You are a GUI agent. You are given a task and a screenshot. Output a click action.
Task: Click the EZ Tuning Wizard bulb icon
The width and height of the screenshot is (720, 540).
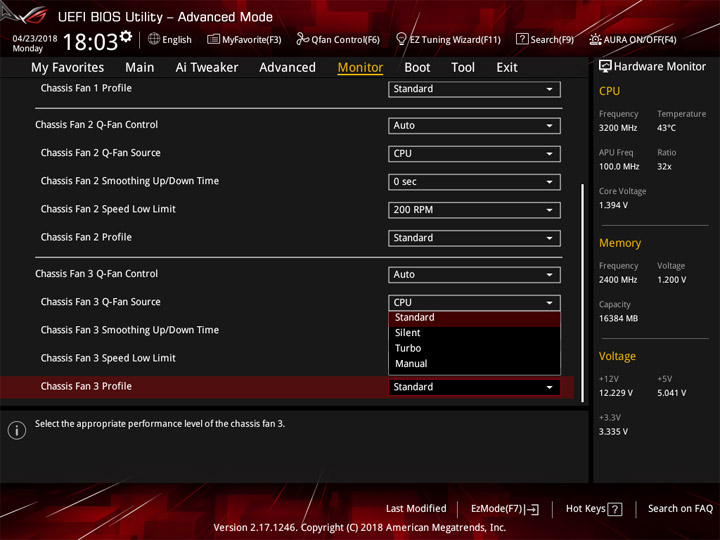401,39
